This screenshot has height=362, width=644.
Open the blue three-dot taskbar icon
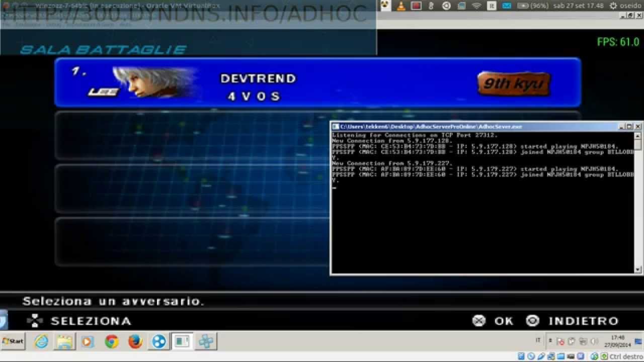[158, 341]
